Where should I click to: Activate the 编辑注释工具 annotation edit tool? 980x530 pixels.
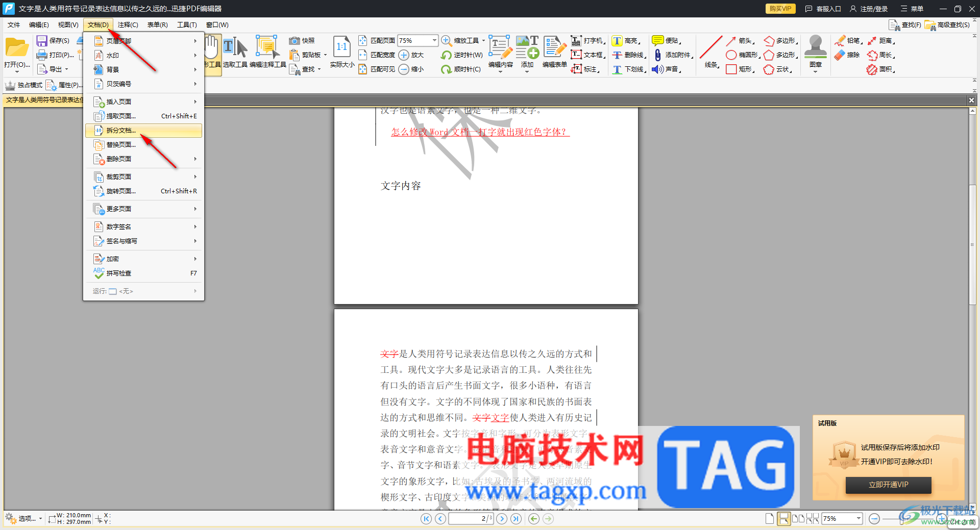pos(267,53)
